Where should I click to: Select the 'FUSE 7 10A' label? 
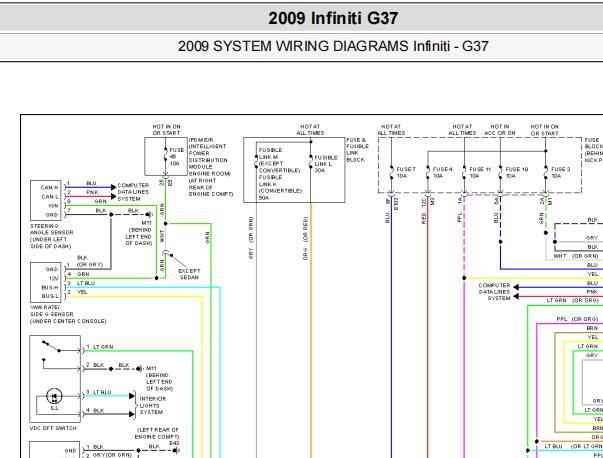click(406, 172)
